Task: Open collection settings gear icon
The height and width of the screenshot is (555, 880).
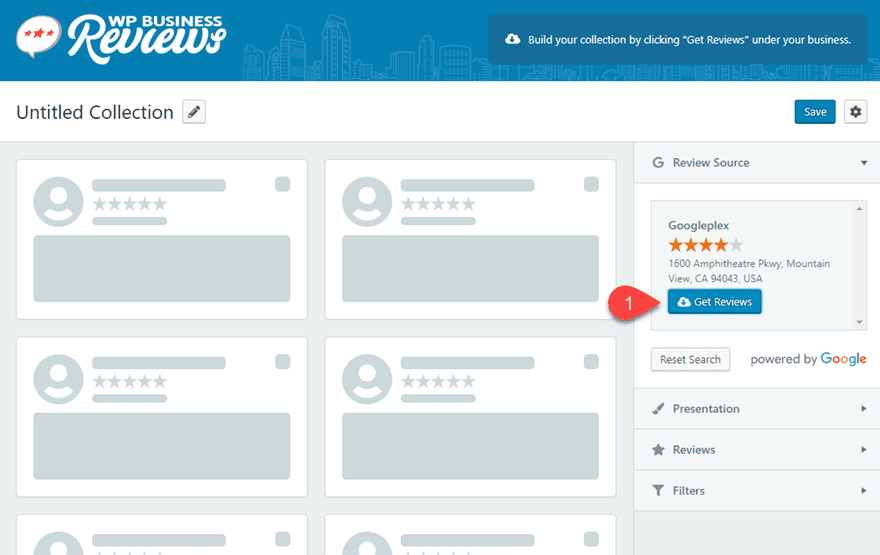Action: click(855, 112)
